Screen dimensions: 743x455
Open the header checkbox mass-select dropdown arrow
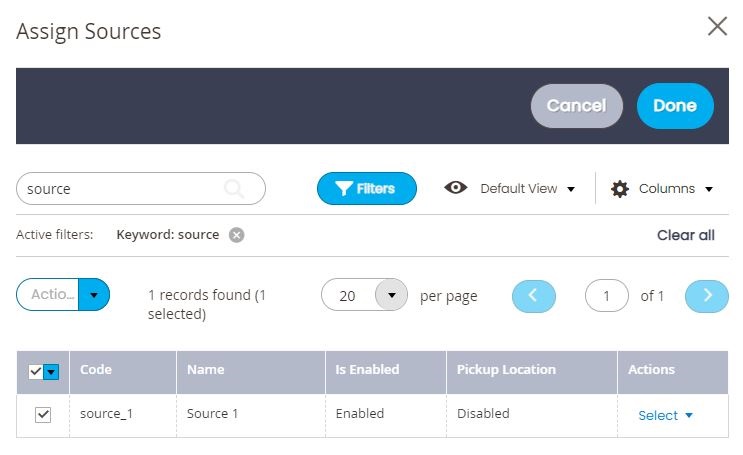point(51,372)
